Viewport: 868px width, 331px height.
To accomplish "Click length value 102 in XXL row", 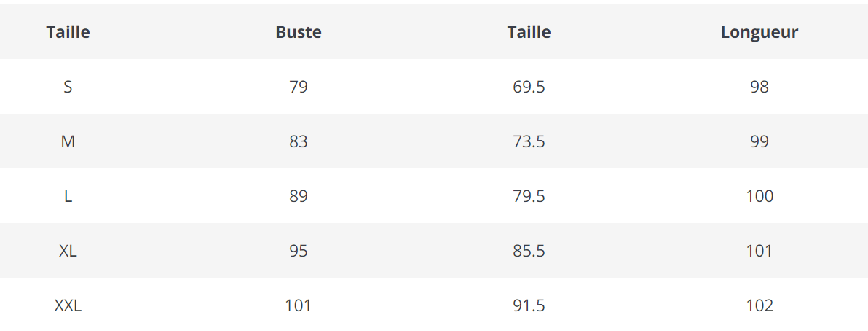I will (759, 305).
